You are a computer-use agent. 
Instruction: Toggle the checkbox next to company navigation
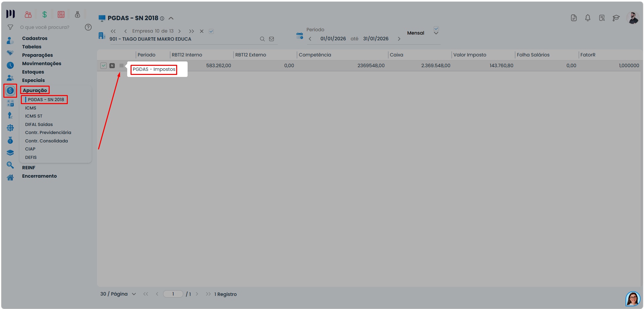(211, 31)
